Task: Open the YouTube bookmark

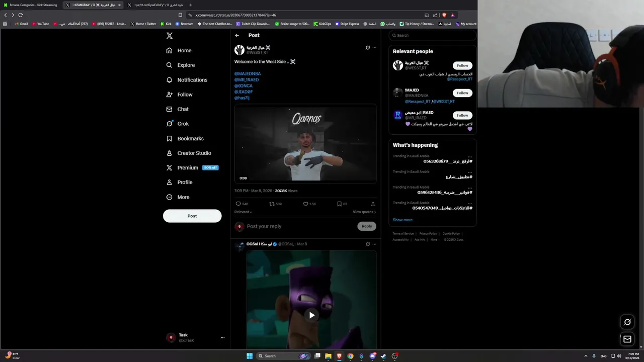Action: (x=41, y=24)
